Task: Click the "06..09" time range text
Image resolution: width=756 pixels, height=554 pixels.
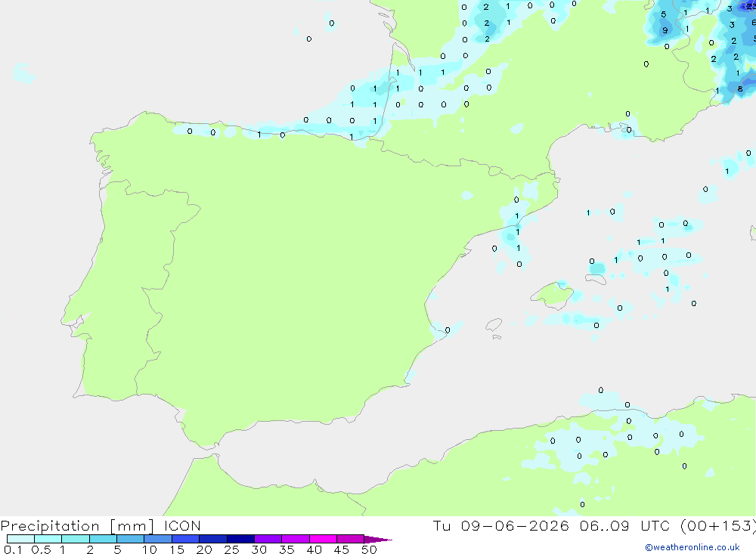Action: pos(604,525)
